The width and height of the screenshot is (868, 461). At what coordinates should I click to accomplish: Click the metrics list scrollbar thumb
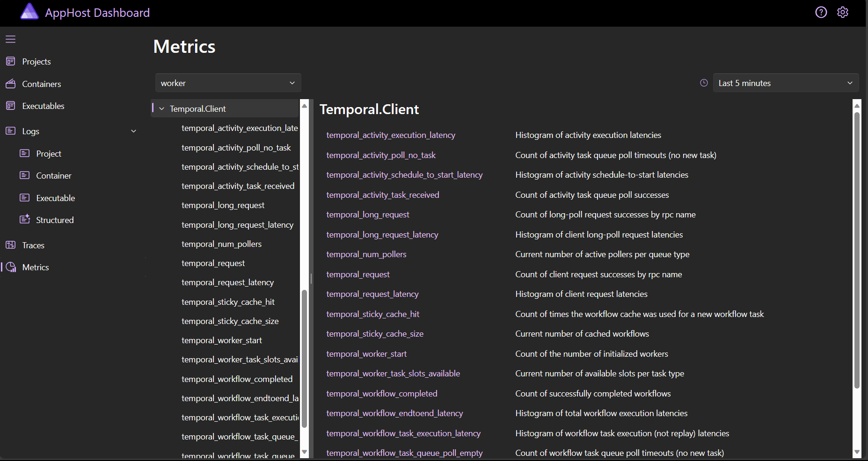857,250
